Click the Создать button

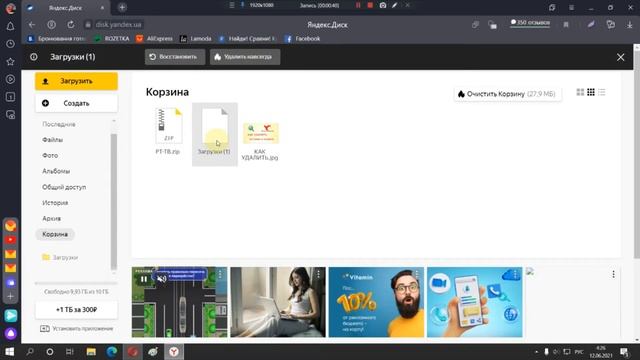coord(76,103)
